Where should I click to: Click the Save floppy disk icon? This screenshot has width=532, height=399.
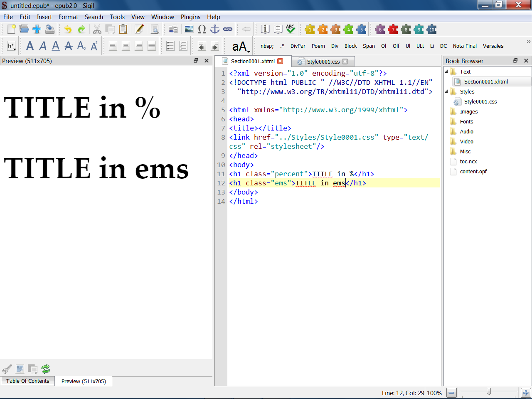[x=50, y=29]
